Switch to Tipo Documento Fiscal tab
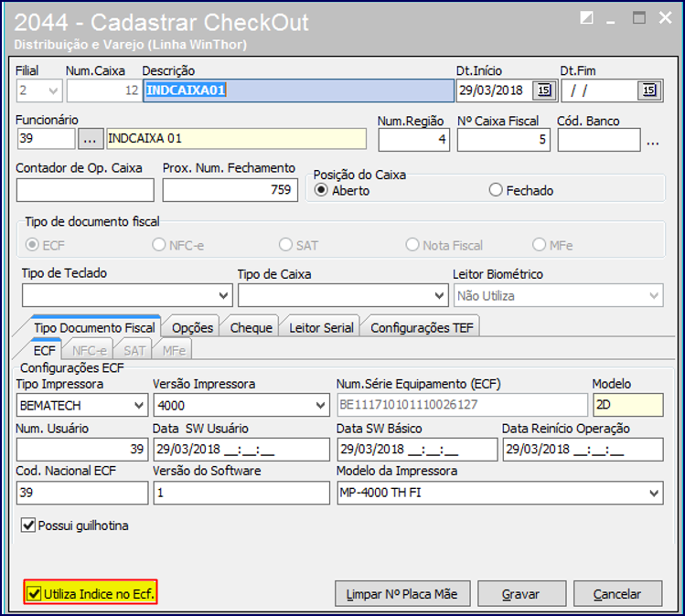This screenshot has height=616, width=685. [94, 327]
